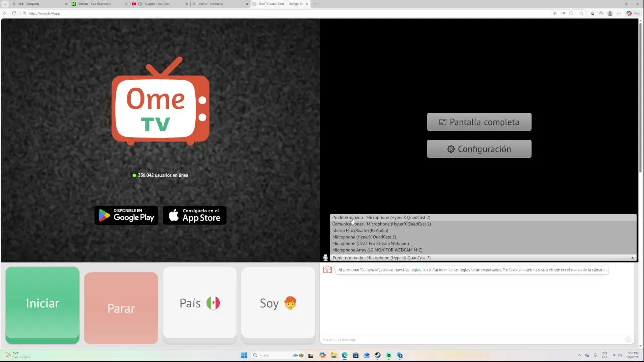Open the browser profile avatar

pos(610,13)
